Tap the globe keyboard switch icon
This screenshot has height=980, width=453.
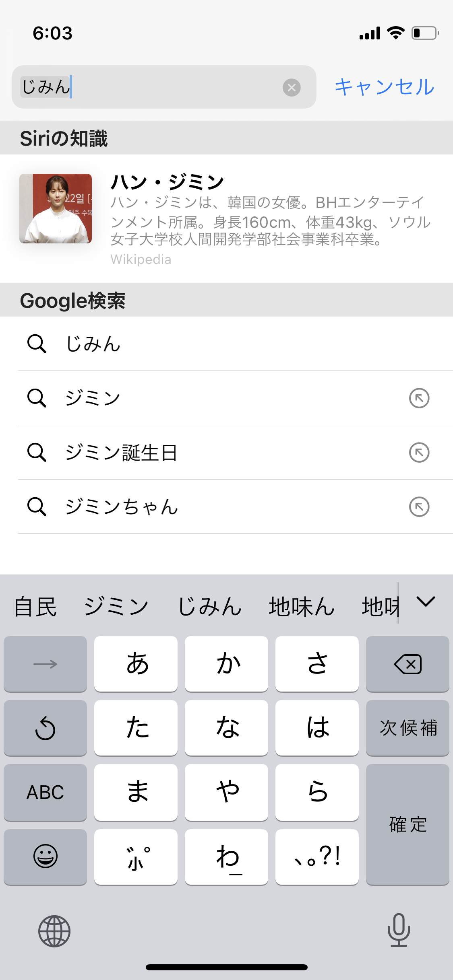tap(54, 931)
